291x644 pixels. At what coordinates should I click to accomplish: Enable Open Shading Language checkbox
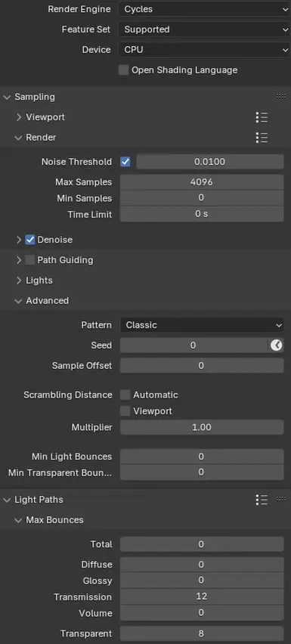point(123,70)
